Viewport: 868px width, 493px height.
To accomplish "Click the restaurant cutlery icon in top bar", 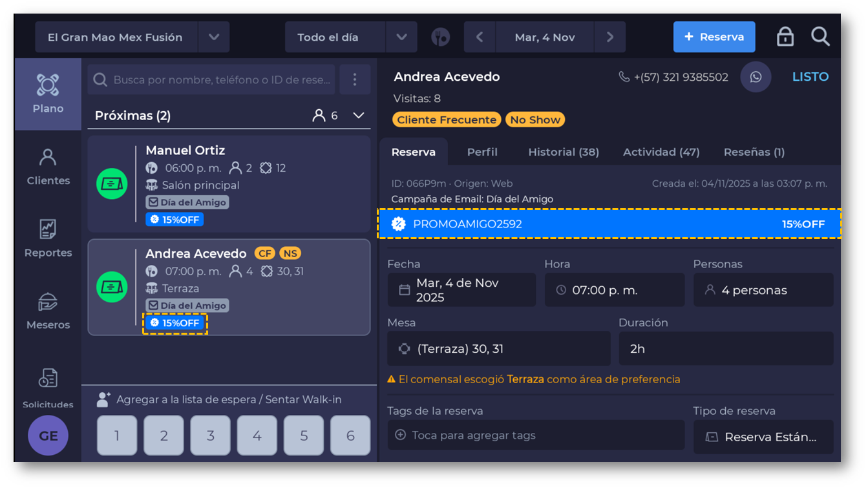I will [x=441, y=37].
